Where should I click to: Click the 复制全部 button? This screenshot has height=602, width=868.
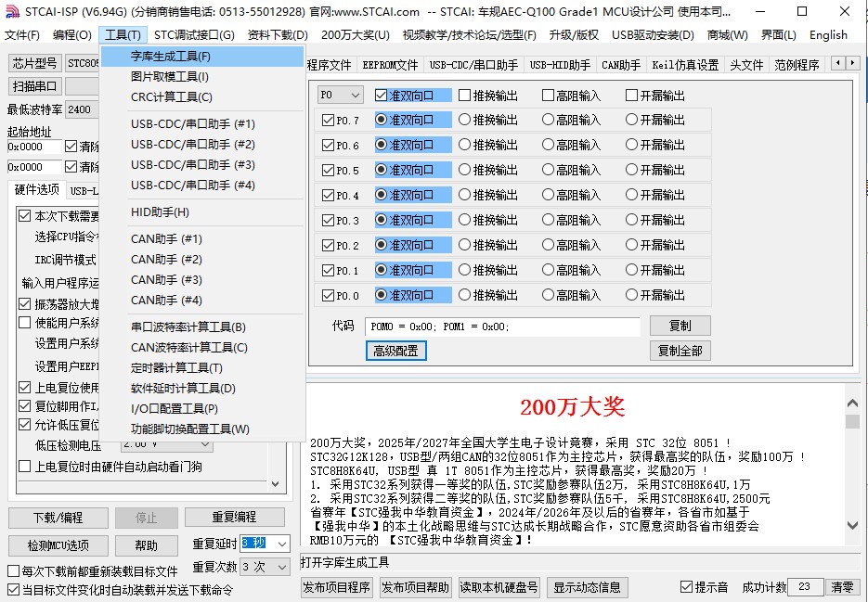click(680, 351)
